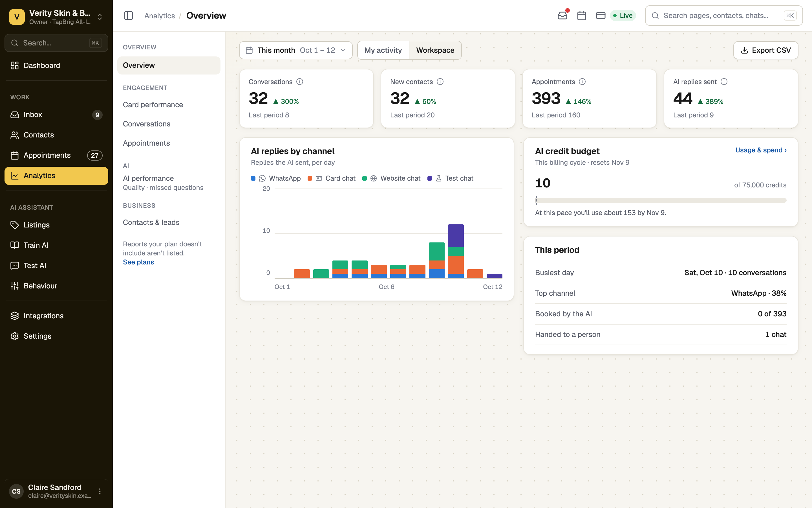This screenshot has height=508, width=812.
Task: Expand the Verity Skin workspace switcher
Action: coord(56,17)
